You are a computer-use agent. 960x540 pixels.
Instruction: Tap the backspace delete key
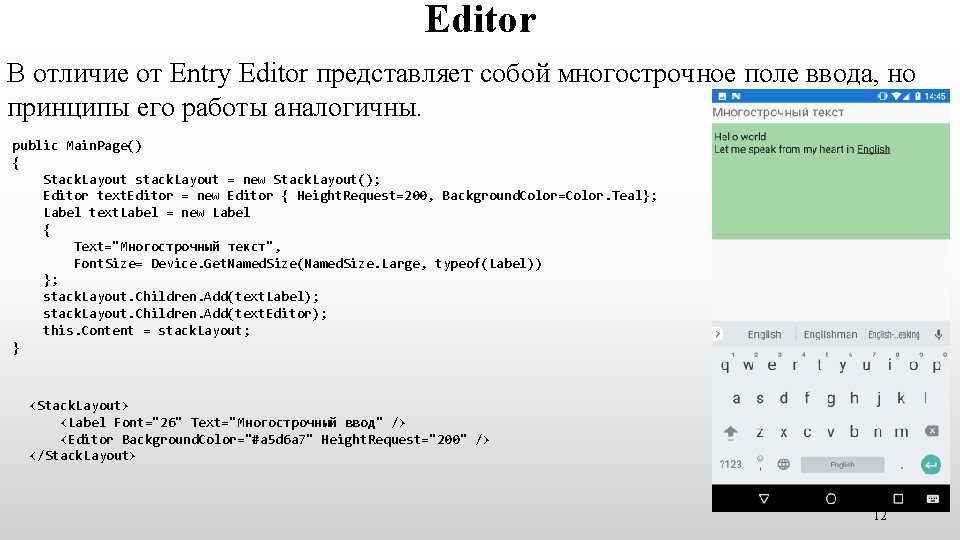click(x=931, y=431)
